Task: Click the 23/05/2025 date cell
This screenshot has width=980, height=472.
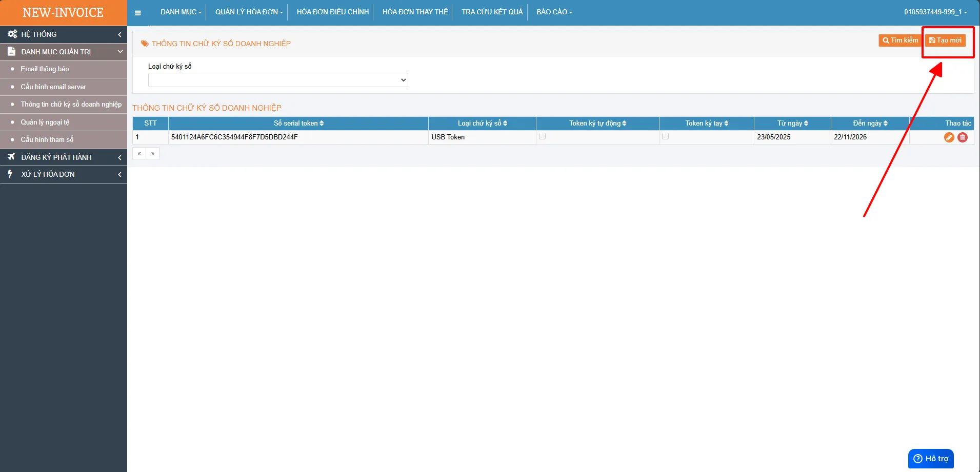Action: pos(792,137)
